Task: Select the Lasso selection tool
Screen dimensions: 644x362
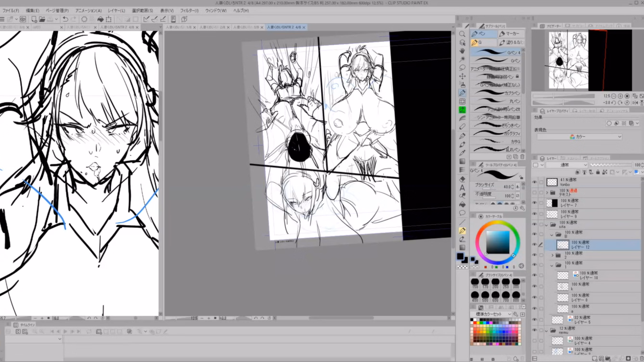Action: (462, 67)
